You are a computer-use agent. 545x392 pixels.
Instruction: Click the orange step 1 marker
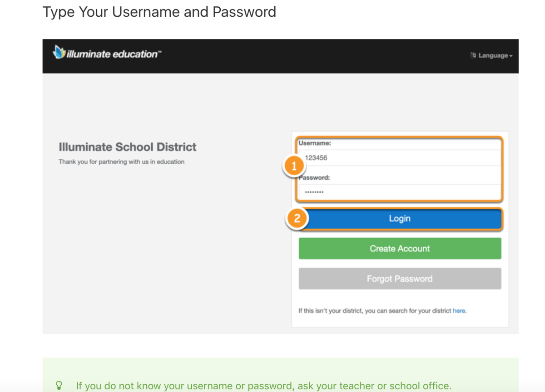tap(294, 167)
